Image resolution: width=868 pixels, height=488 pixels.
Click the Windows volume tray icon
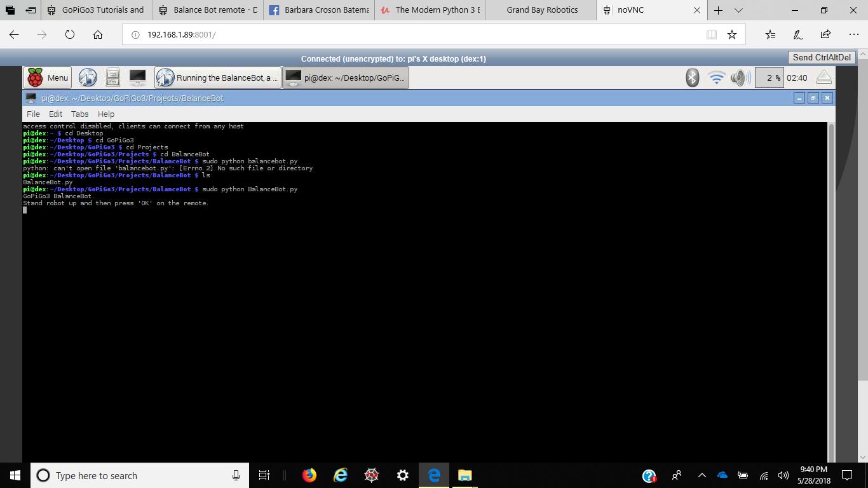tap(783, 475)
